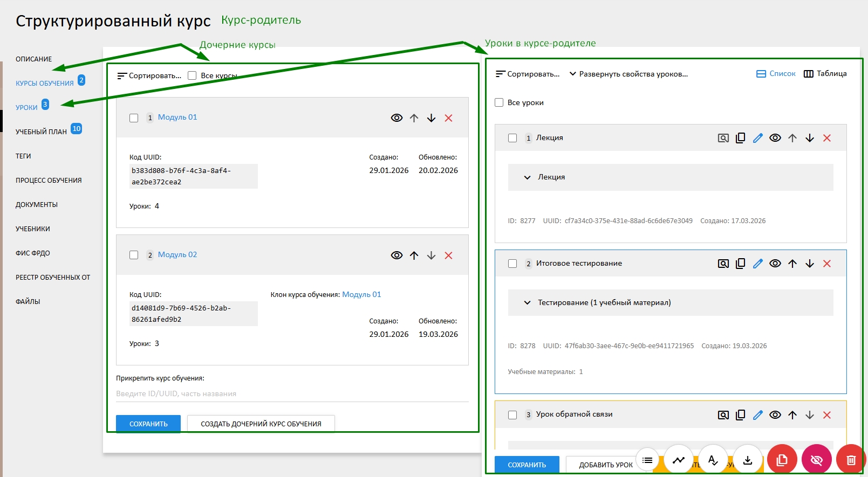Preview the Лекция lesson with the magnifier icon
The width and height of the screenshot is (868, 477).
723,138
